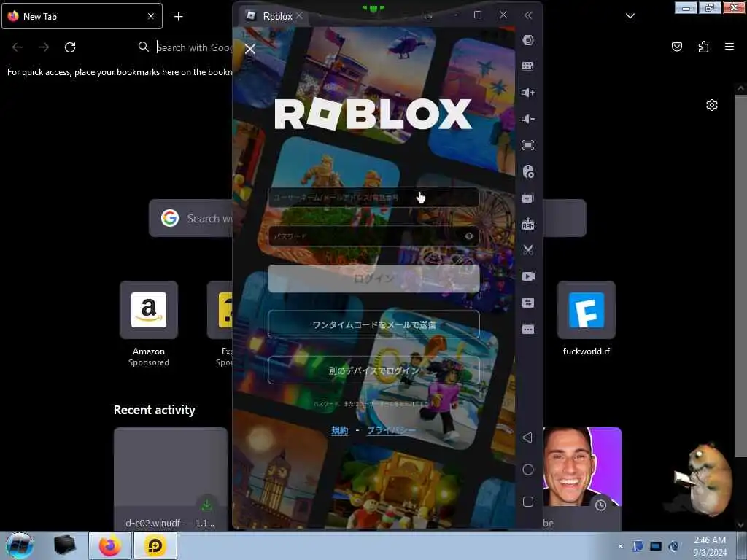Collapse emulator sidebar with double chevron
The width and height of the screenshot is (747, 560).
tap(528, 15)
